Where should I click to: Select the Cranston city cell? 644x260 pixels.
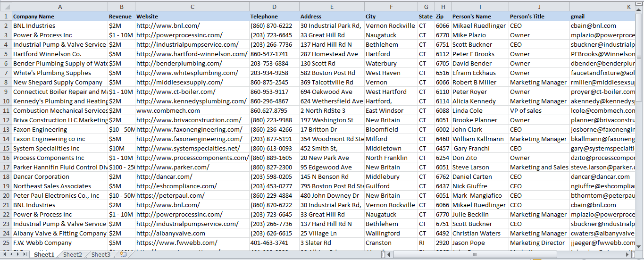[391, 243]
